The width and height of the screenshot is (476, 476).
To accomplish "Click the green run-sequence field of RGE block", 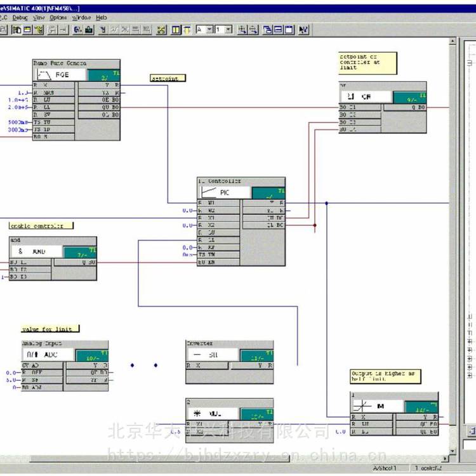I will click(103, 75).
